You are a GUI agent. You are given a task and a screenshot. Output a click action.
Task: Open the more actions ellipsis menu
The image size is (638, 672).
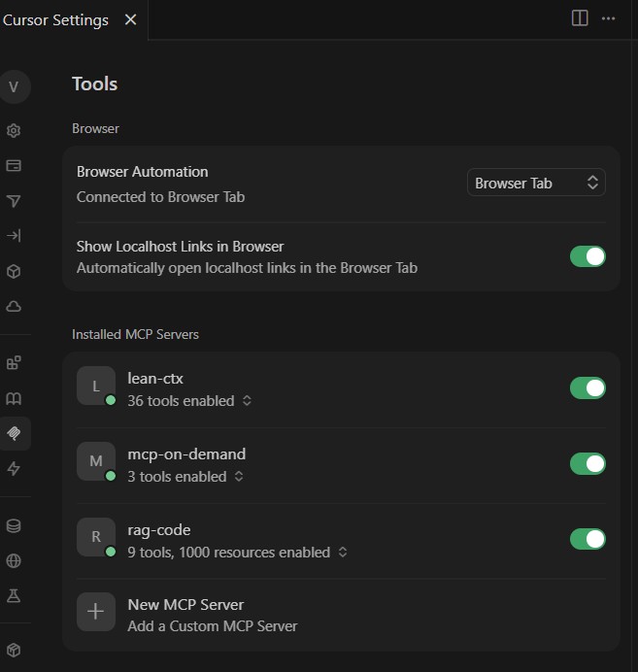[x=609, y=17]
